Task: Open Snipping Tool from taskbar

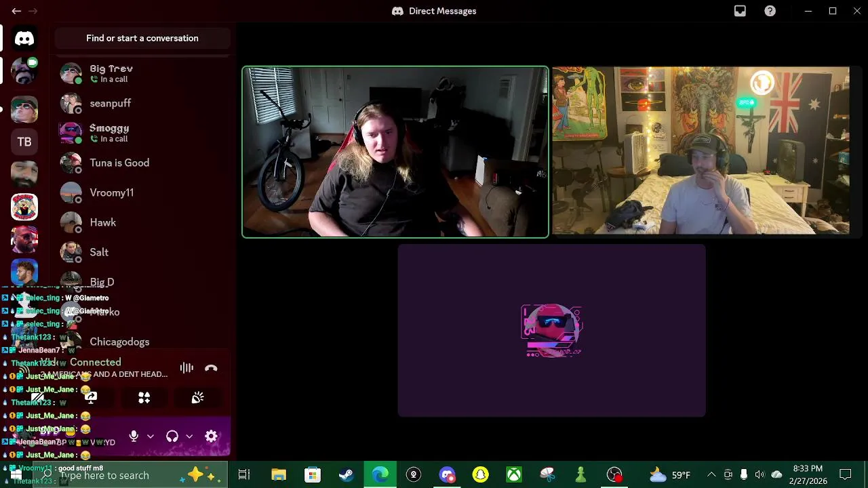Action: pos(547,475)
